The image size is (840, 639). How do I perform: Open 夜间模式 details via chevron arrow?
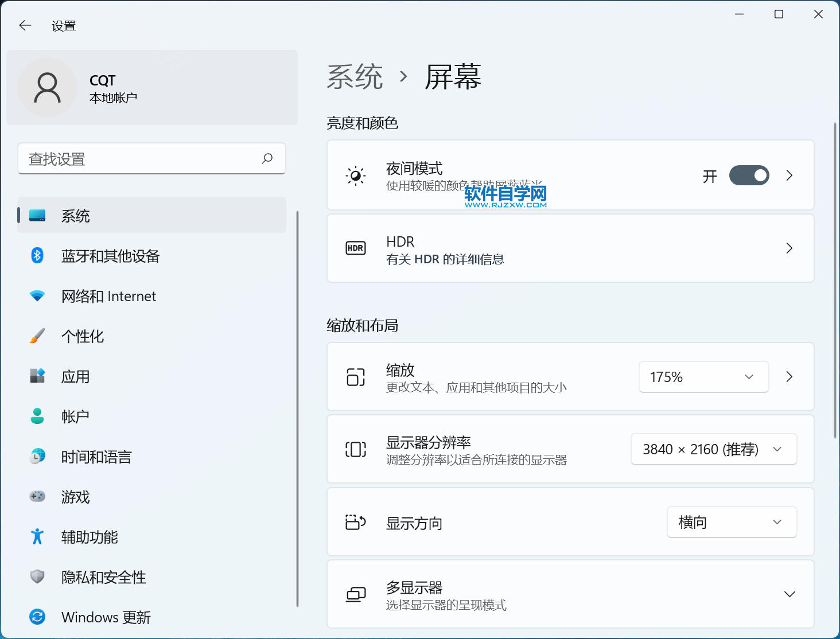pos(790,176)
